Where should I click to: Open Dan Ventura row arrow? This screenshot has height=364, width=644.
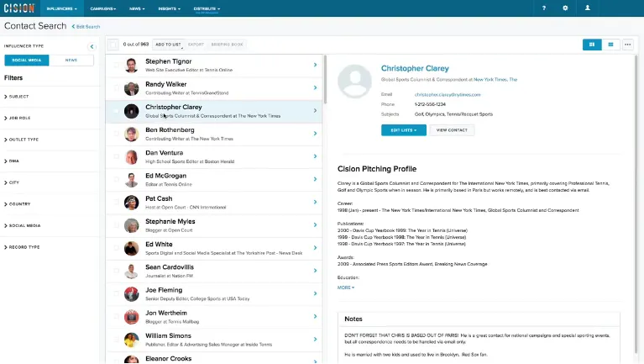315,156
